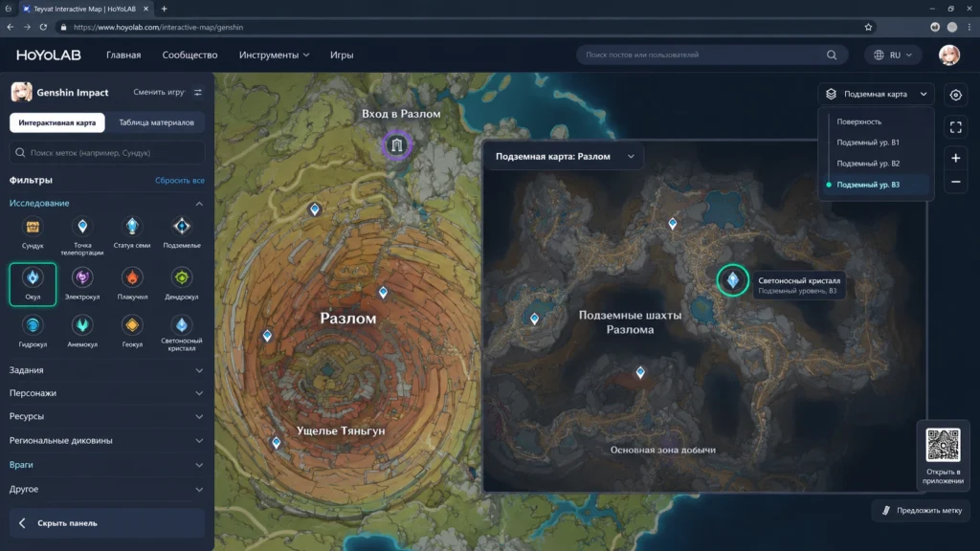Click the HoYoLAB logo
Image resolution: width=980 pixels, height=551 pixels.
tap(49, 55)
